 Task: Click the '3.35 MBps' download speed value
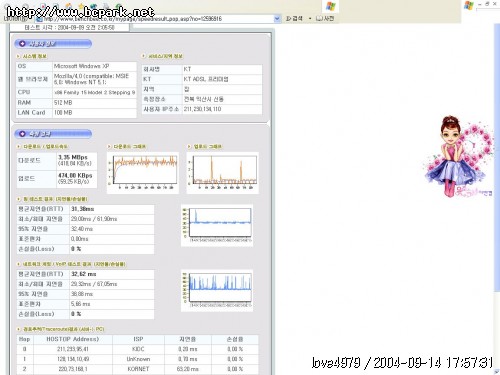pyautogui.click(x=73, y=157)
